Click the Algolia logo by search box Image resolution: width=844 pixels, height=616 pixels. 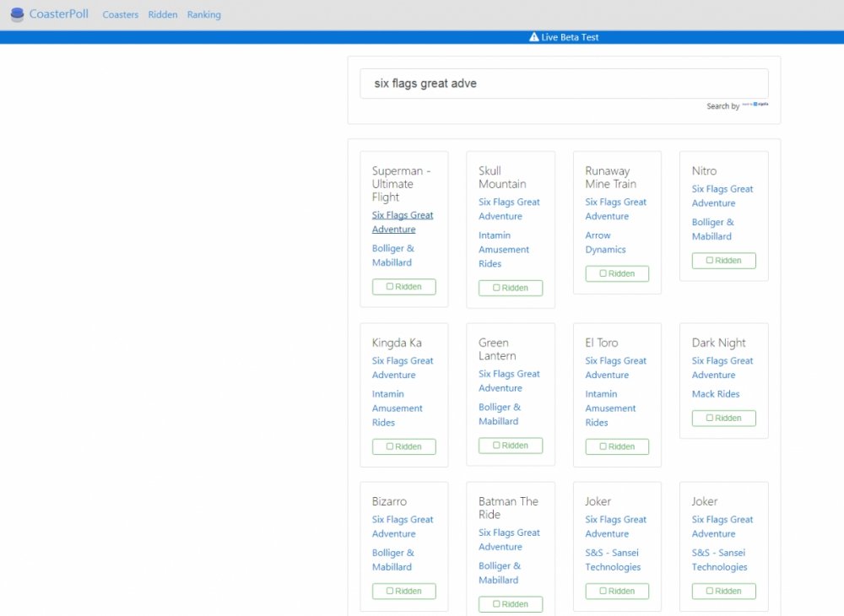pyautogui.click(x=755, y=105)
